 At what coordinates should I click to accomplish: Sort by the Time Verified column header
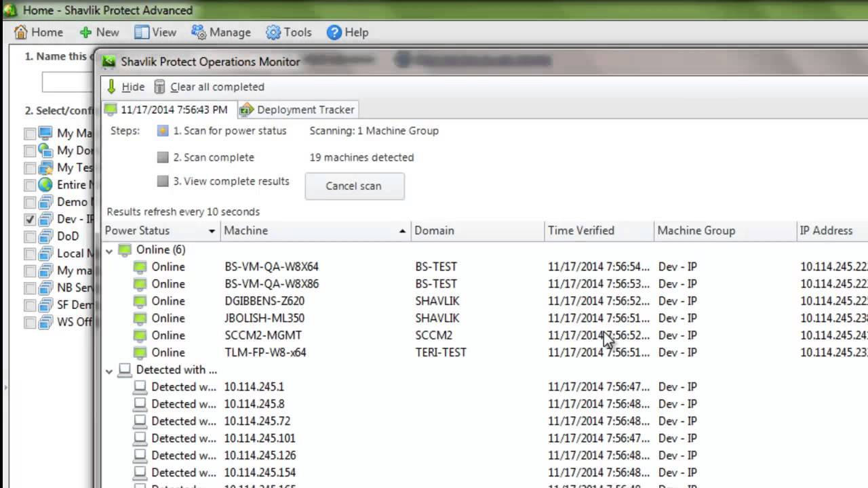tap(599, 230)
